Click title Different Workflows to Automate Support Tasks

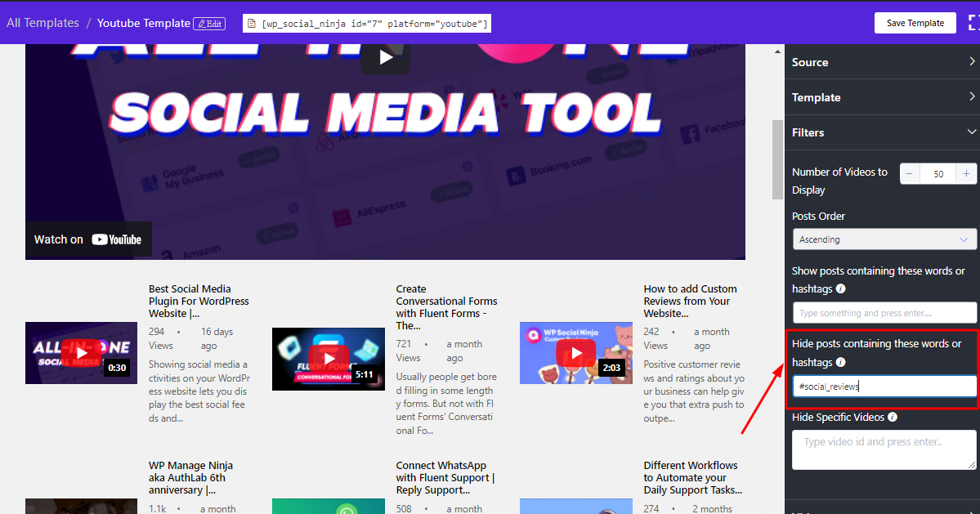pyautogui.click(x=693, y=478)
